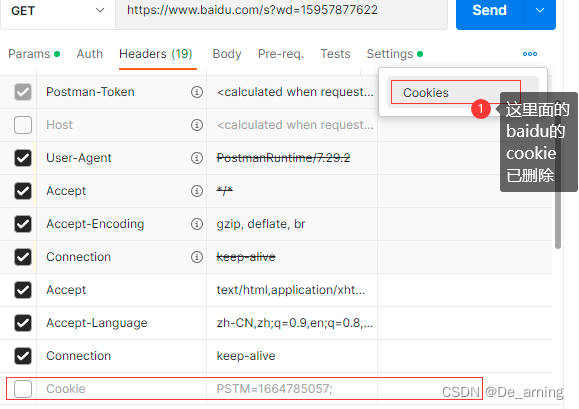Open the Tests tab
The width and height of the screenshot is (579, 409).
click(335, 54)
